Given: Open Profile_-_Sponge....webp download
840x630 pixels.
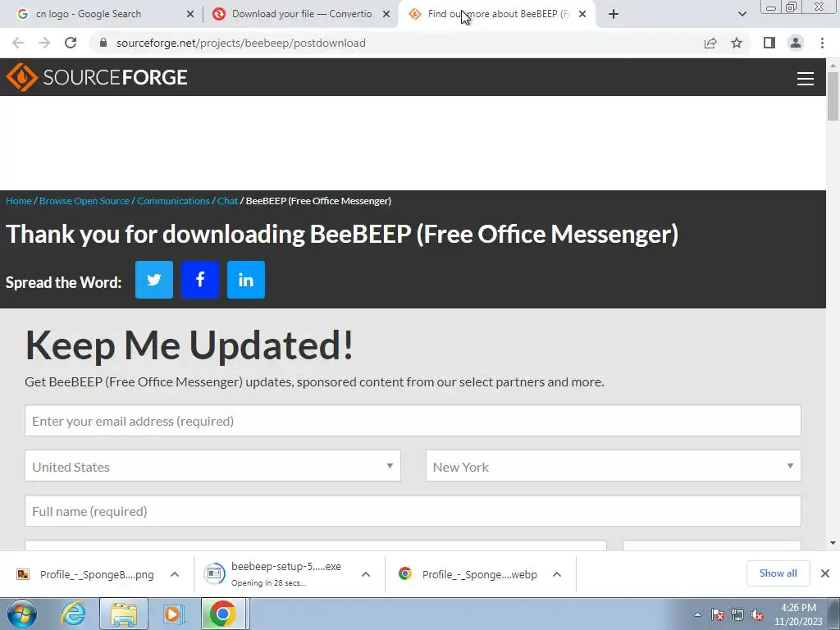Looking at the screenshot, I should [x=468, y=574].
